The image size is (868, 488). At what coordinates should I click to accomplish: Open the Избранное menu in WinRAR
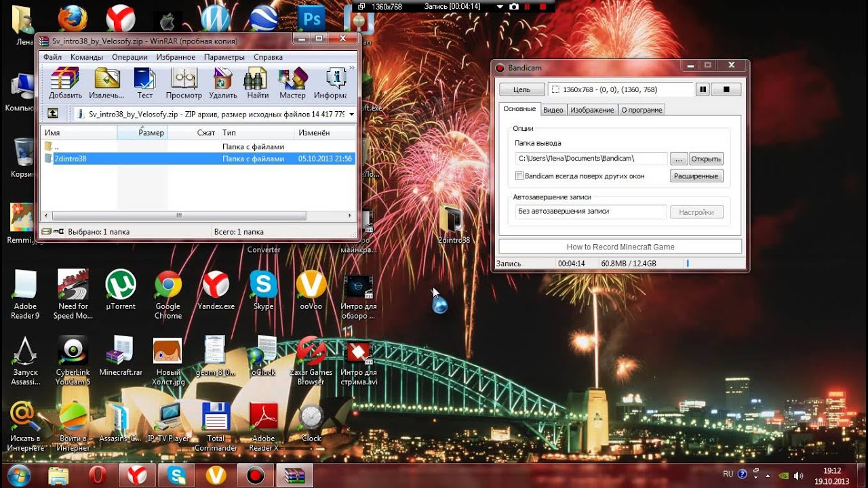176,57
